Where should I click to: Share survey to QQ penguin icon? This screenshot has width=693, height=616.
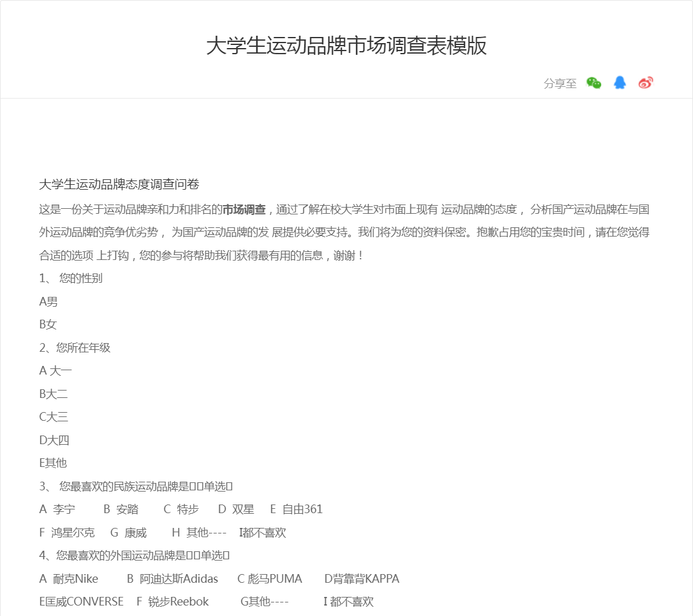[x=620, y=83]
